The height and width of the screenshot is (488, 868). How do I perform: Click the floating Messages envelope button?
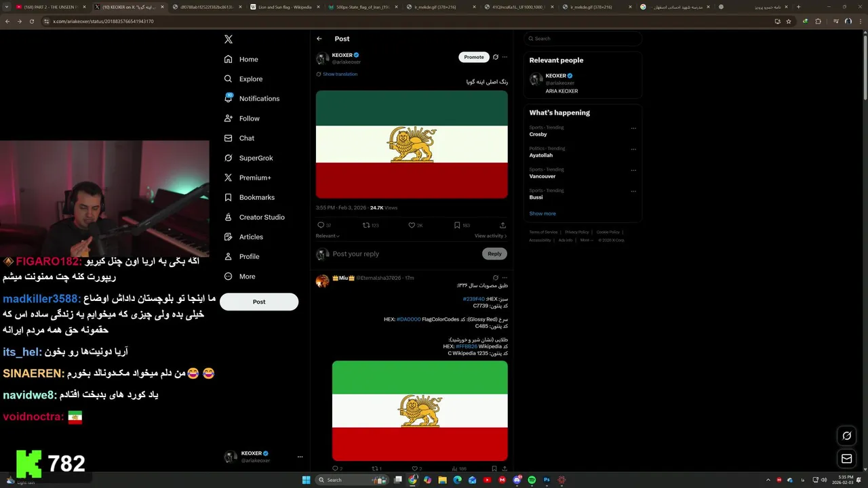846,459
